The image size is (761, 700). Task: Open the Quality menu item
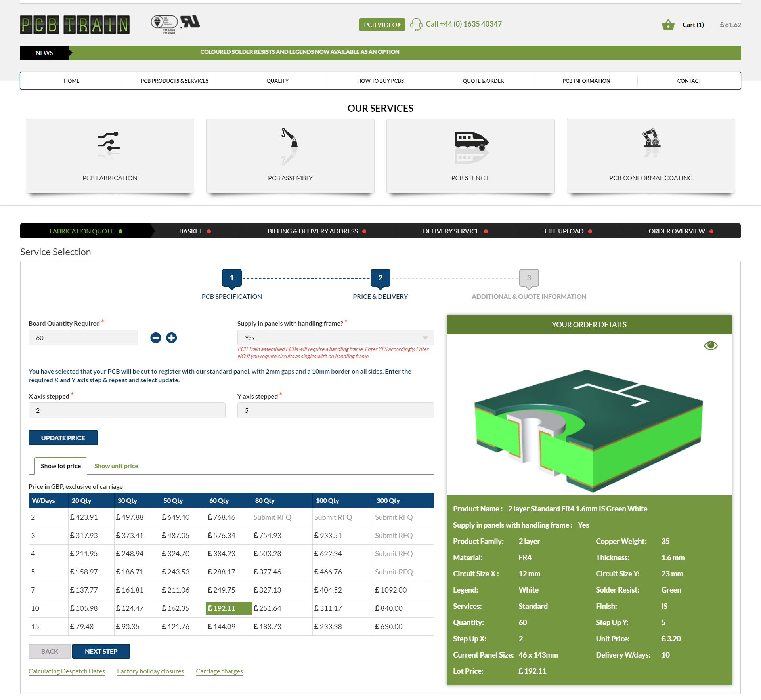(x=277, y=81)
